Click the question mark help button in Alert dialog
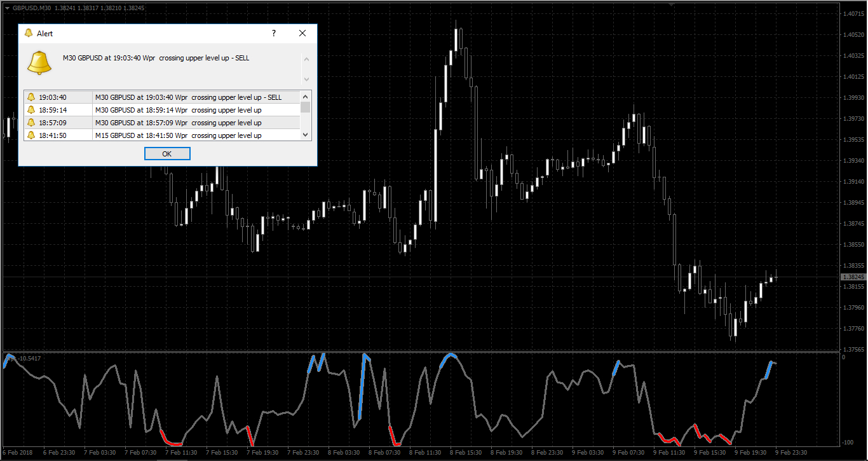 click(274, 33)
